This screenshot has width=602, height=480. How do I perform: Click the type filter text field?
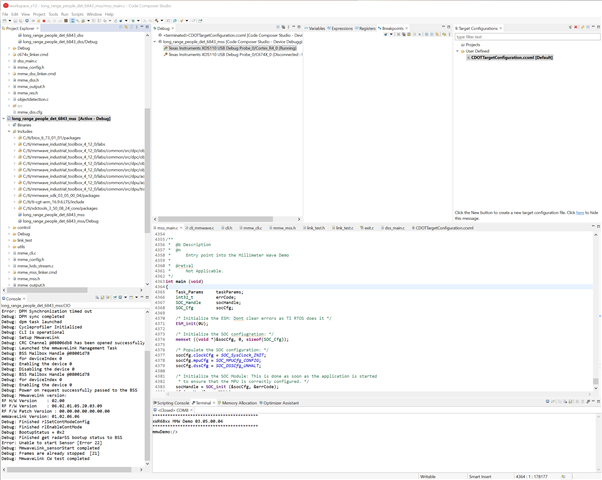coord(527,37)
